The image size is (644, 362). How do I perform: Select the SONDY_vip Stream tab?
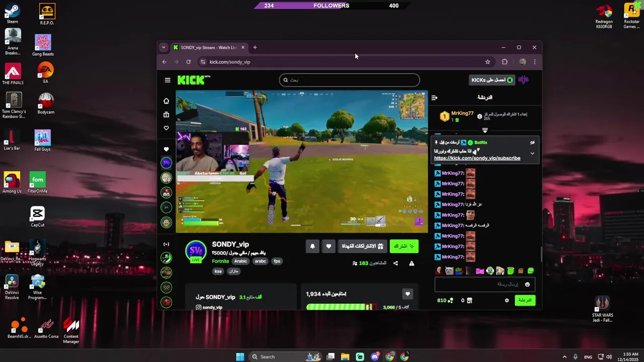pos(209,47)
